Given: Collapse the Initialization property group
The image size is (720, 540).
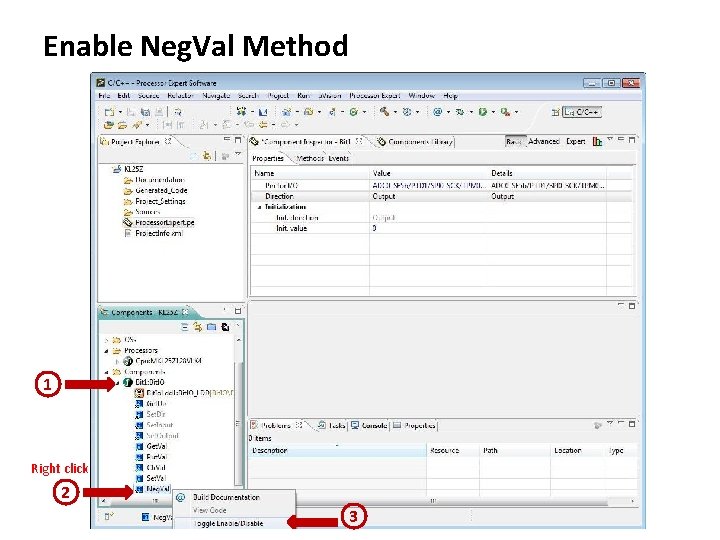Looking at the screenshot, I should coord(259,207).
